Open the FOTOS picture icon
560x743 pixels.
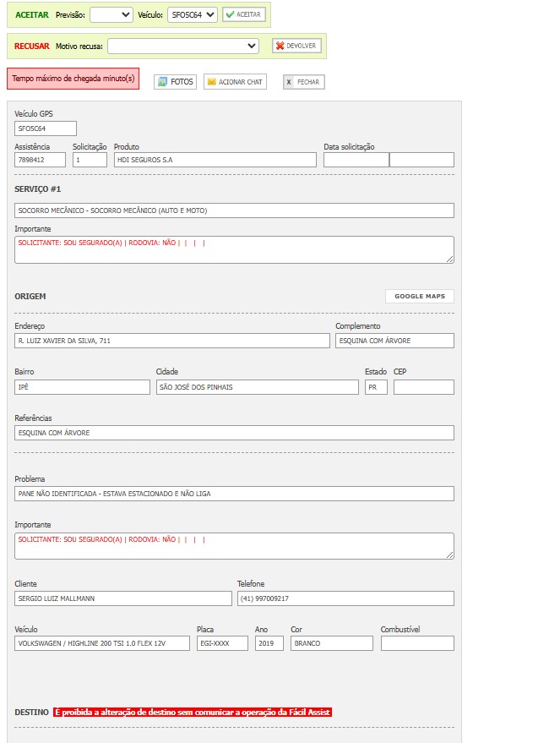click(162, 81)
